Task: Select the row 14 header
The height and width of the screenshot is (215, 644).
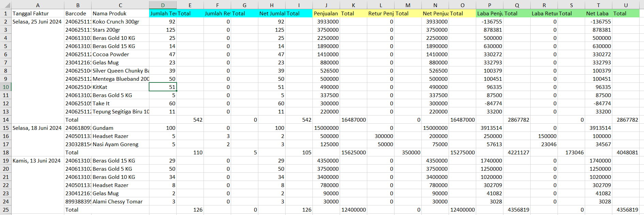Action: (x=6, y=120)
